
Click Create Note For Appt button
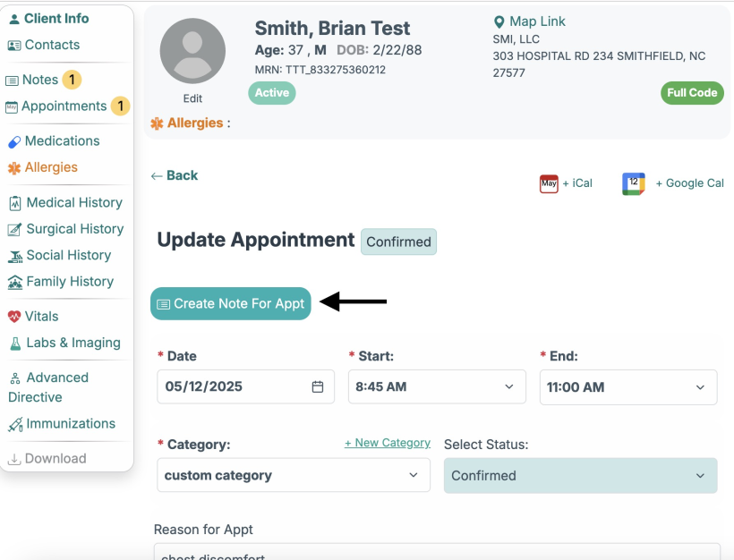231,303
